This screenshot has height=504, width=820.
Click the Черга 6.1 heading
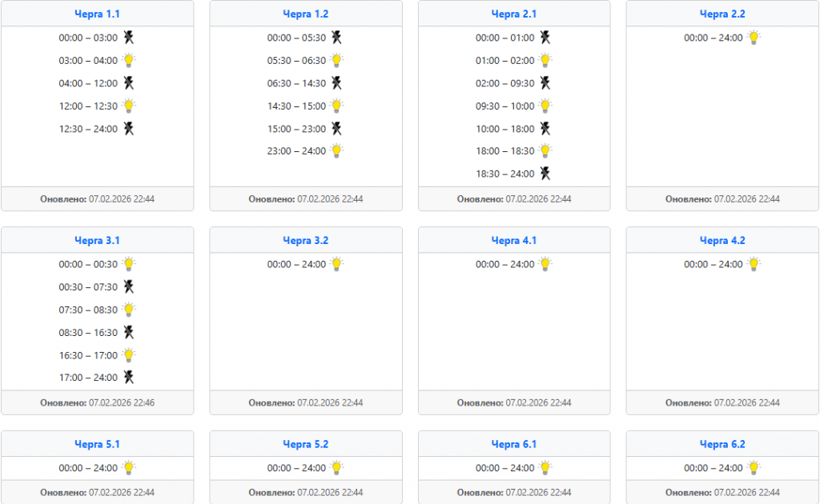(514, 444)
